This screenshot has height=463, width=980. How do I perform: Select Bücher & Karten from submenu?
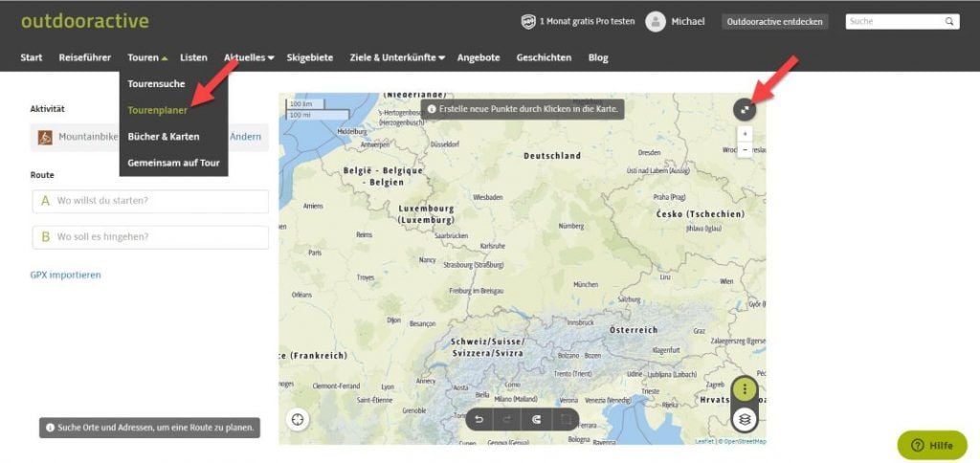(x=163, y=136)
